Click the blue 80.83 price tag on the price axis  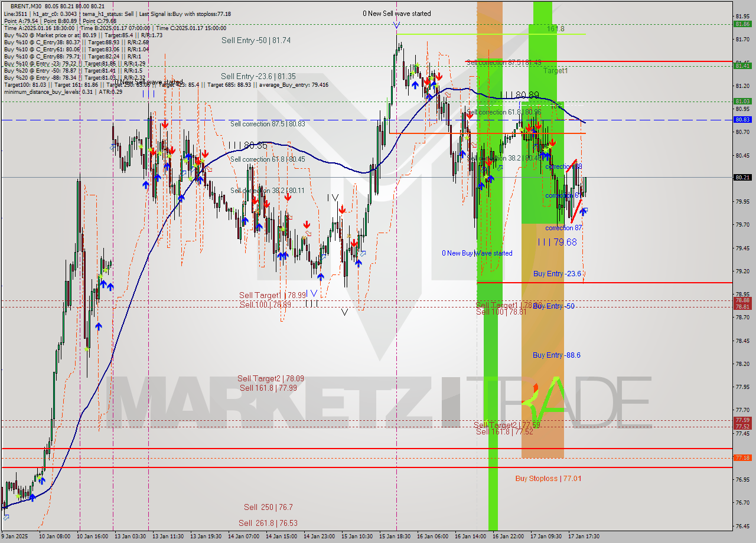click(x=742, y=120)
